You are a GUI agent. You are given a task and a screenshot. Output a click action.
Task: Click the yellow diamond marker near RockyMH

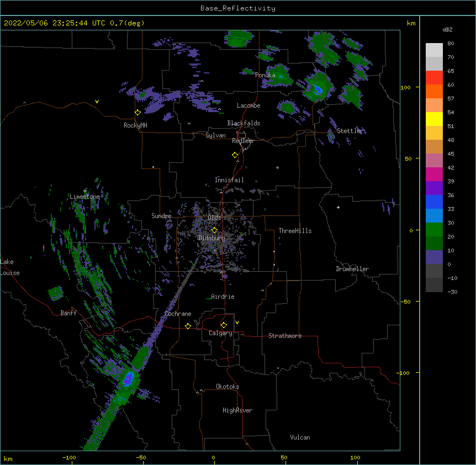(x=137, y=113)
